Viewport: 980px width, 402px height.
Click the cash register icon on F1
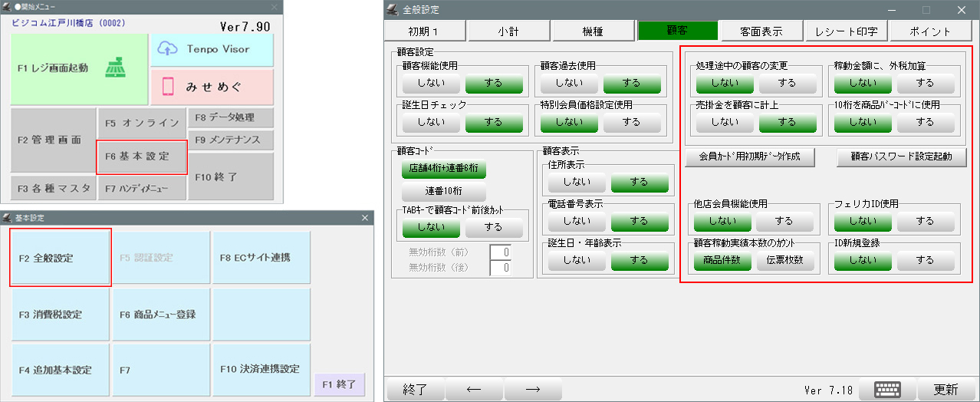(117, 68)
